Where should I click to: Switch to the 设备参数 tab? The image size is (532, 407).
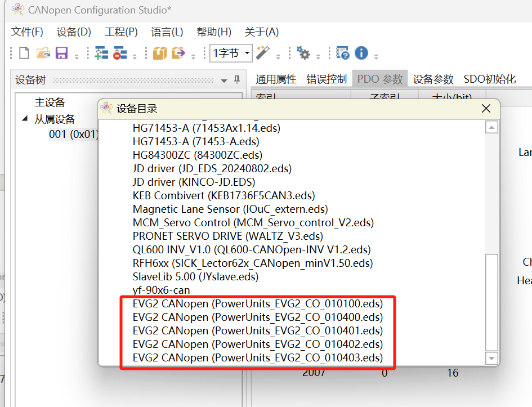coord(433,79)
